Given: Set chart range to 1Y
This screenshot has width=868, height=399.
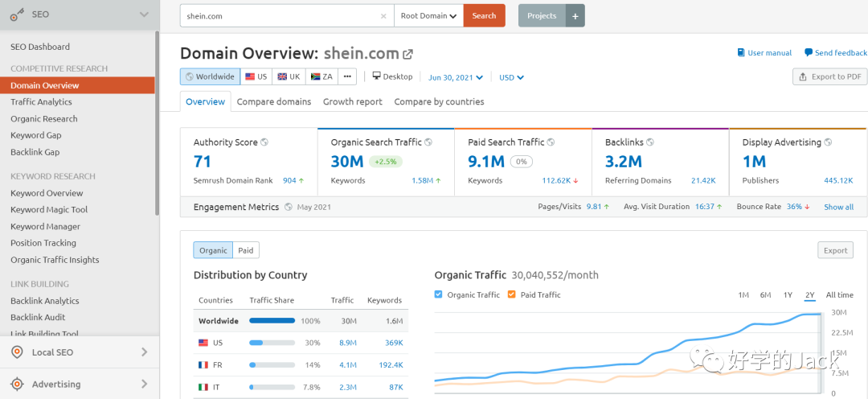Looking at the screenshot, I should coord(788,294).
